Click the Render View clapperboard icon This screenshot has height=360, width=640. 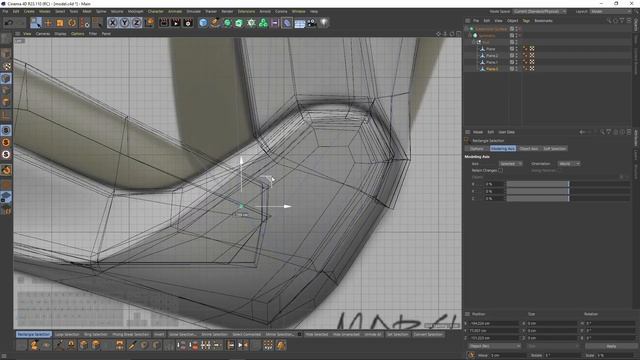click(x=164, y=23)
